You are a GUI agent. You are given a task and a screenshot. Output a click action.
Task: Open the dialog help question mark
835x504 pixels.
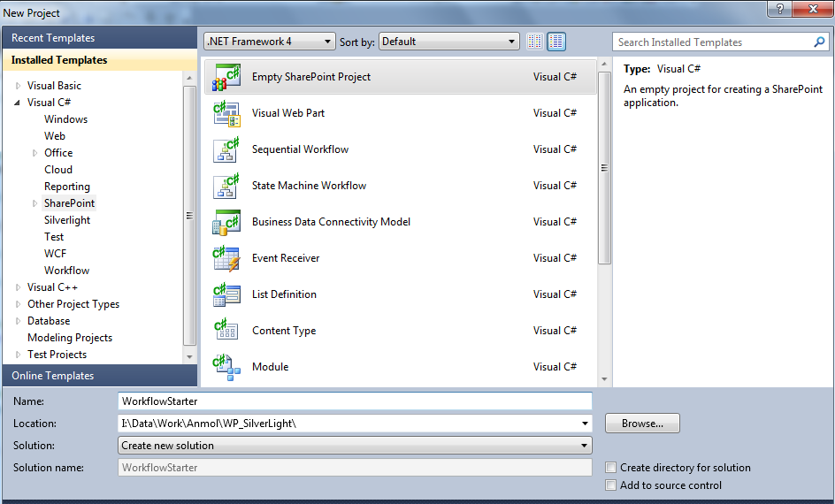click(x=779, y=9)
